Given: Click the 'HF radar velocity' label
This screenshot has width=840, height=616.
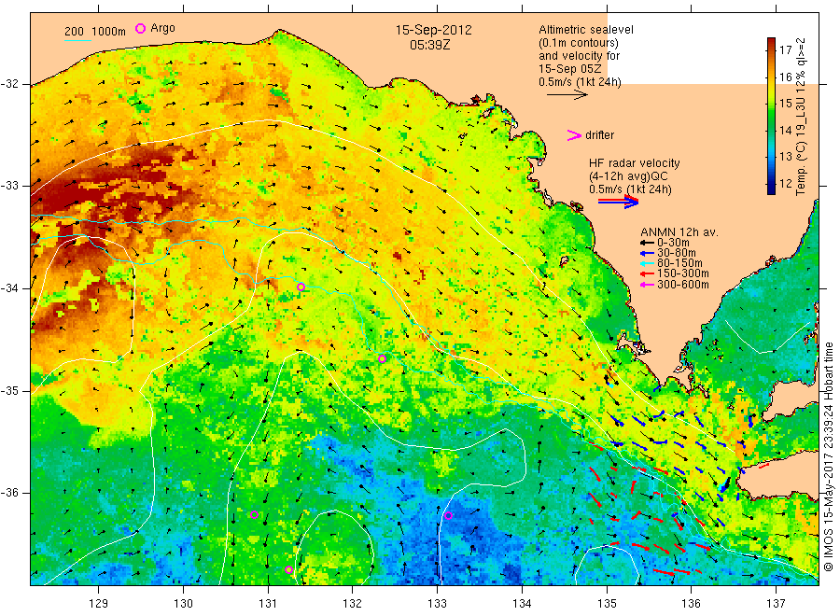Looking at the screenshot, I should pos(635,162).
